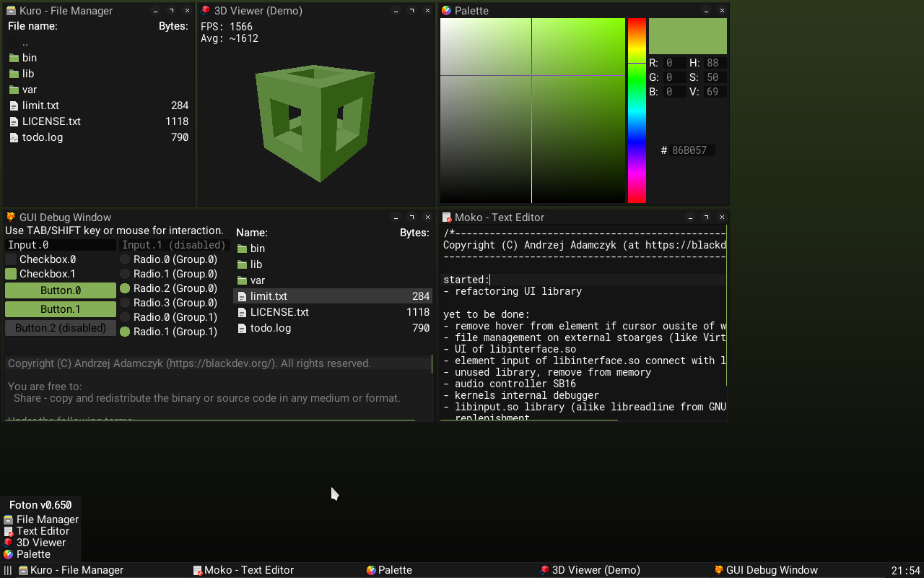The width and height of the screenshot is (924, 578).
Task: Click the Copyright line in GUI Debug Window text
Action: pyautogui.click(x=189, y=363)
